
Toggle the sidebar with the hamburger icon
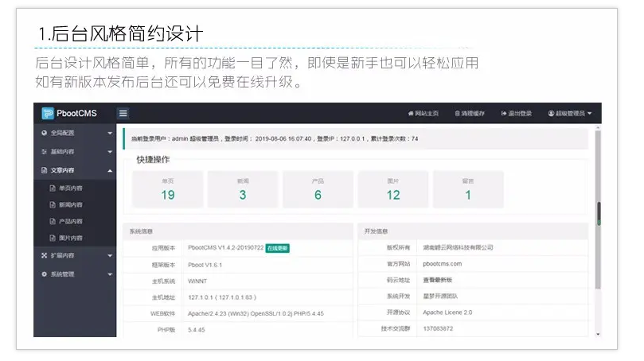(x=123, y=113)
